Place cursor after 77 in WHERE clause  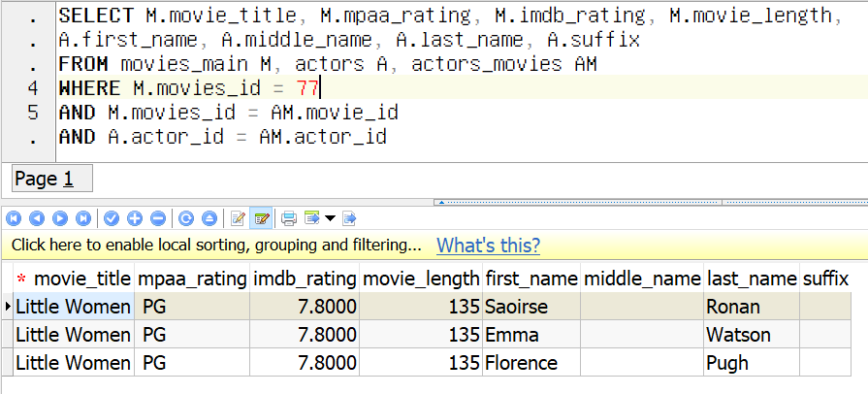(x=319, y=88)
